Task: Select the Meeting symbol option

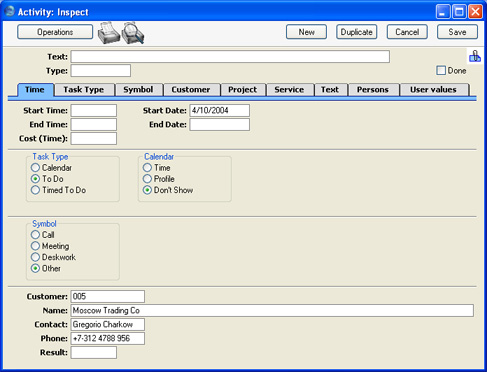Action: coord(35,246)
